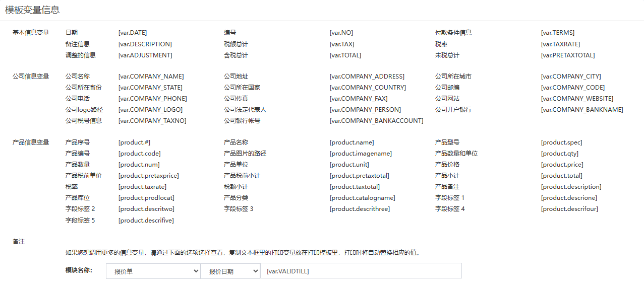Click the 模块名称 field label

point(79,270)
